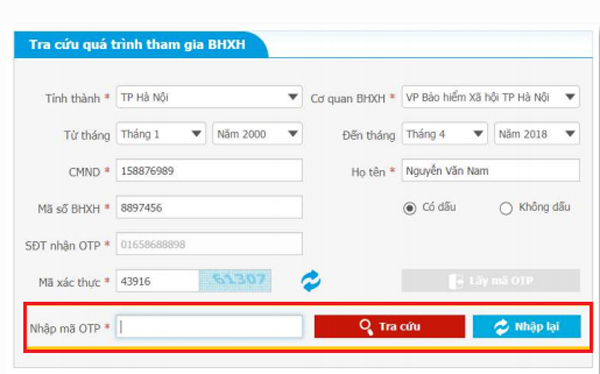Click the Mã xác thực label

(x=69, y=283)
